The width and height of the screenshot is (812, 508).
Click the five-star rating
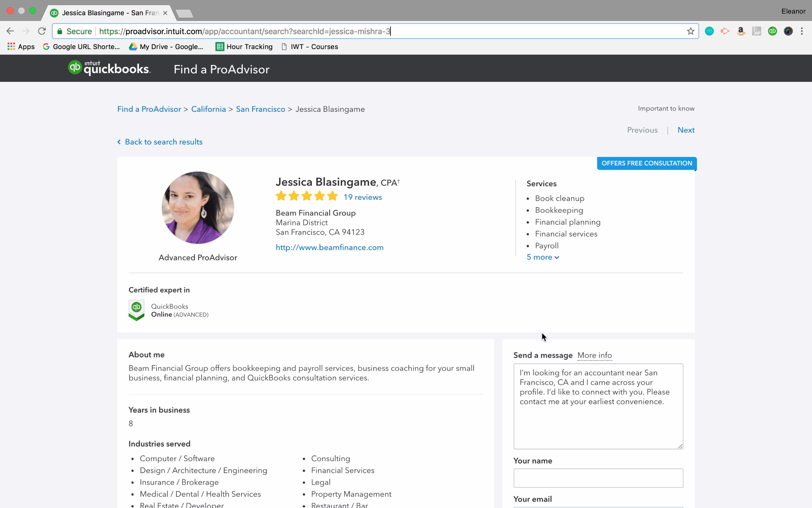point(307,196)
